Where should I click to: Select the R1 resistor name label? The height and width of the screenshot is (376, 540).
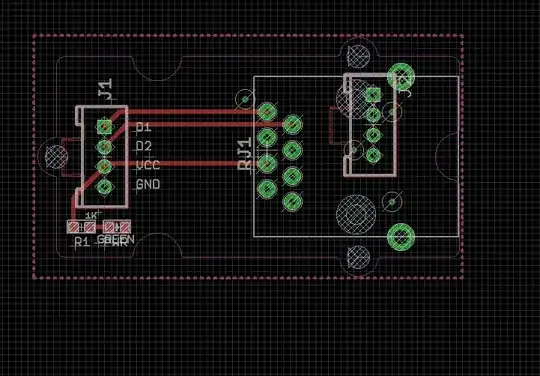(82, 242)
